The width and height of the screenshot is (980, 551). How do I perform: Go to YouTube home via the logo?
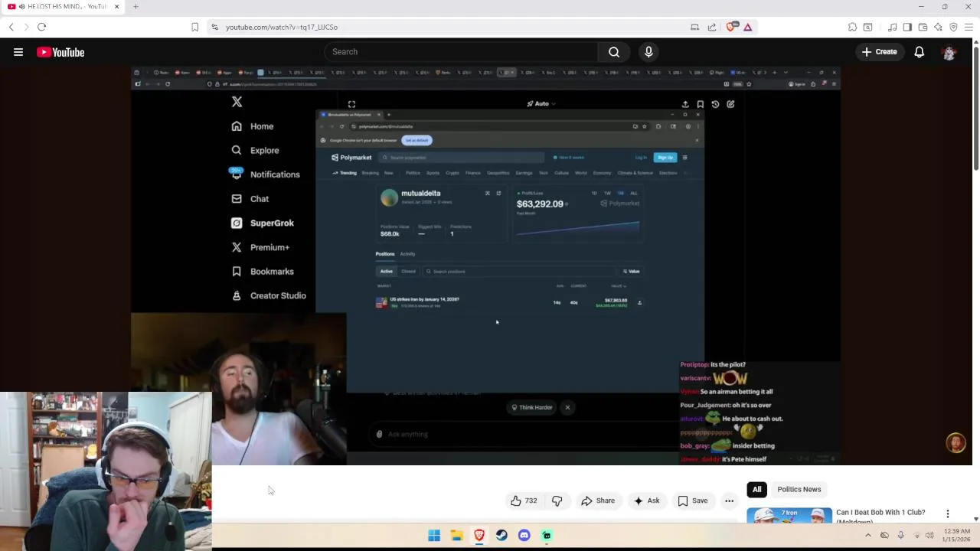[x=60, y=52]
